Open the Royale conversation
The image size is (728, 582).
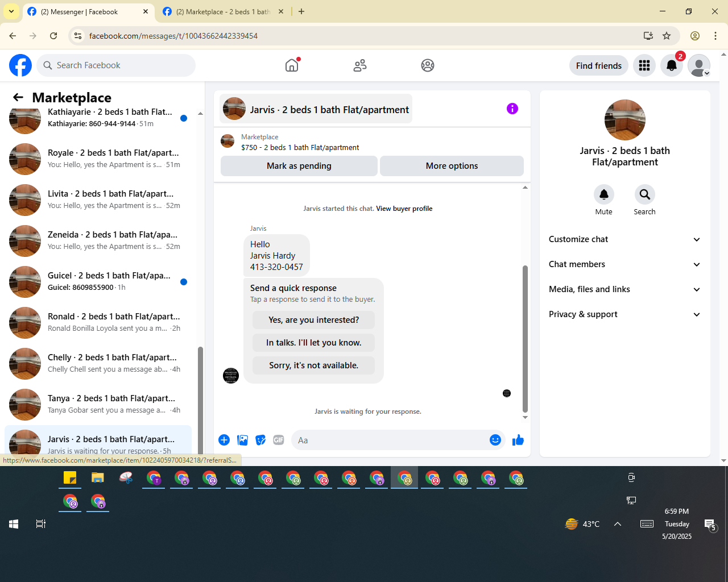[x=98, y=159]
